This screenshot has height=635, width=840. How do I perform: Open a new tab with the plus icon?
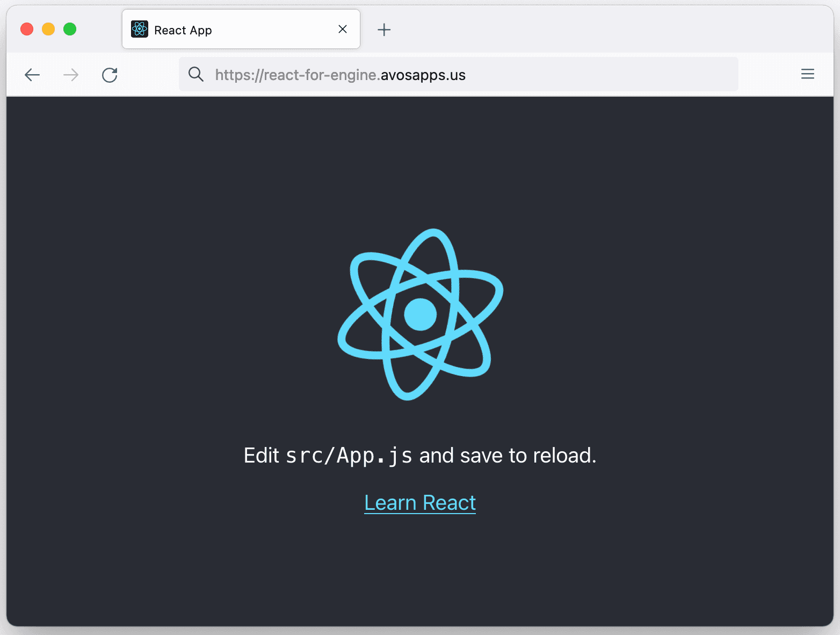click(384, 30)
